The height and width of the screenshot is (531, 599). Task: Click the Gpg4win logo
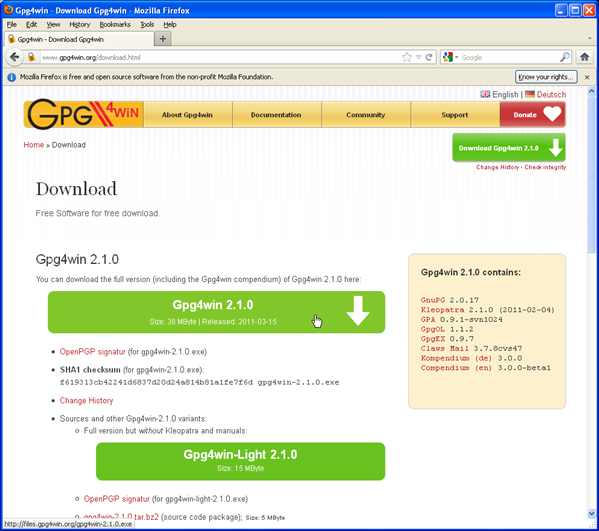84,114
